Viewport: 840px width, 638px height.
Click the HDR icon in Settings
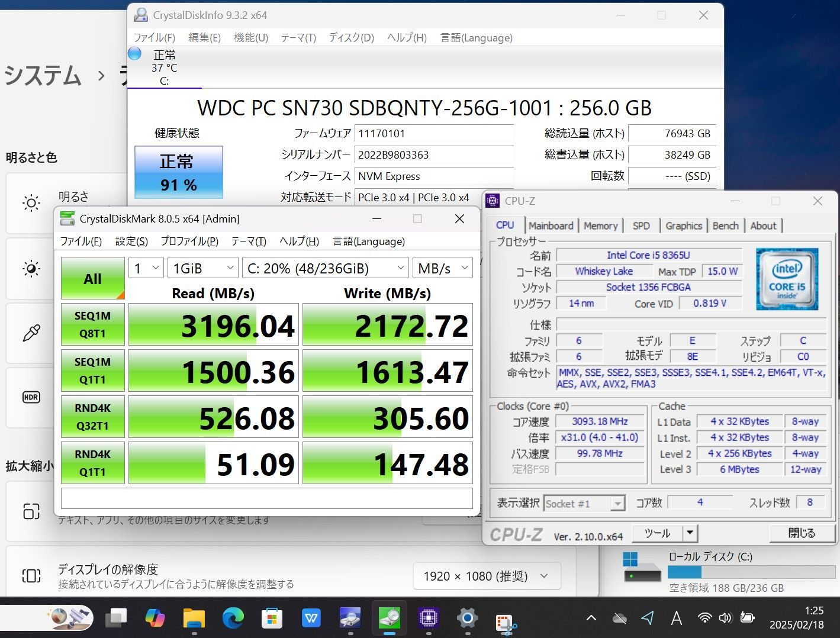coord(31,397)
